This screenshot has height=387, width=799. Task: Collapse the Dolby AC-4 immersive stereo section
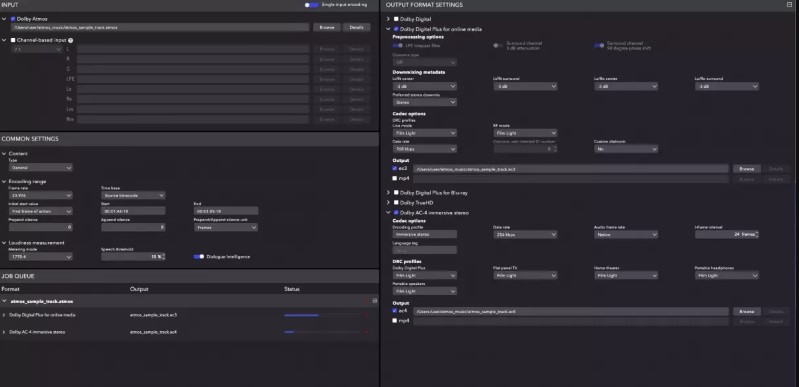pos(388,213)
